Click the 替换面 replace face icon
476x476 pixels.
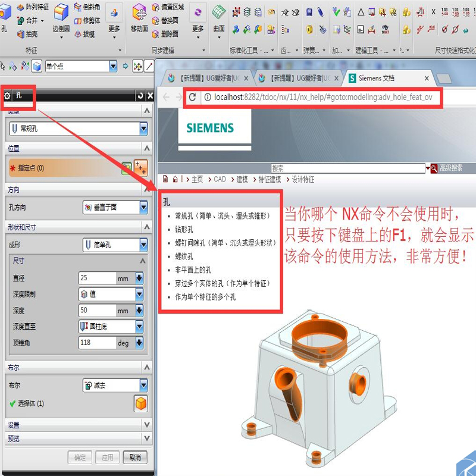[155, 21]
